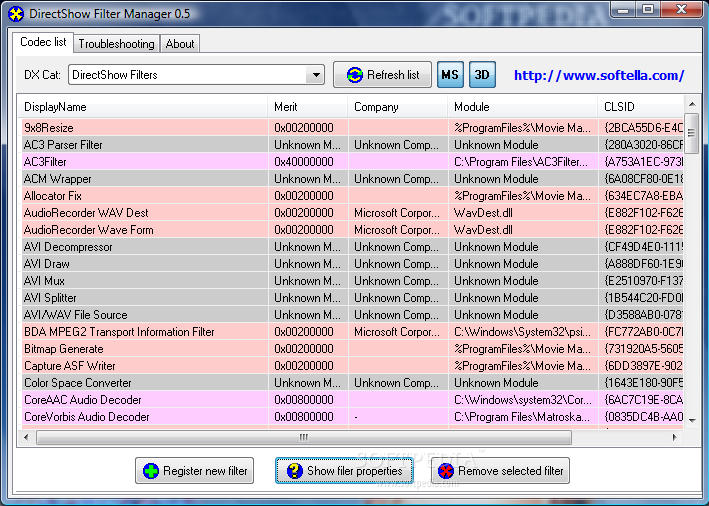Image resolution: width=709 pixels, height=506 pixels.
Task: Select the Bitmap Generate row
Action: [x=352, y=349]
